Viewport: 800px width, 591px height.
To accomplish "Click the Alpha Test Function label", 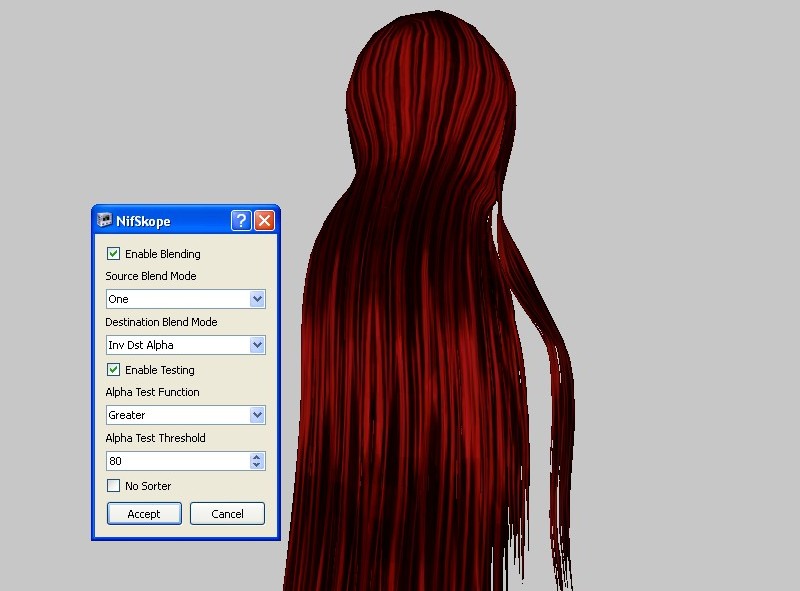I will pyautogui.click(x=153, y=392).
